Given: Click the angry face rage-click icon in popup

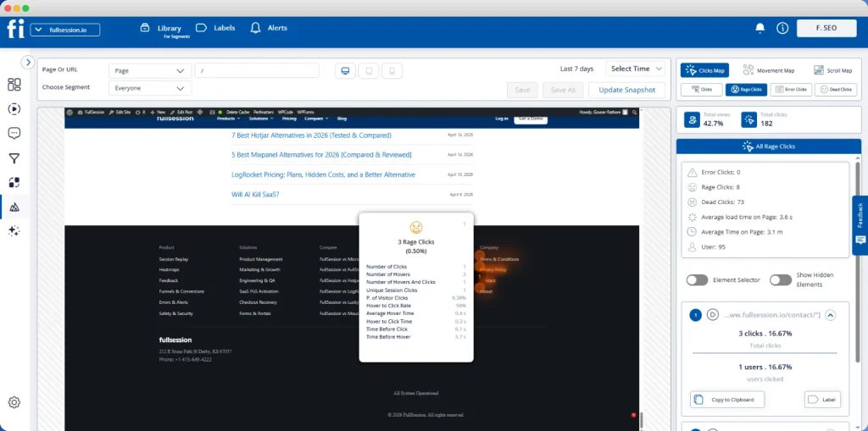Looking at the screenshot, I should pos(415,227).
